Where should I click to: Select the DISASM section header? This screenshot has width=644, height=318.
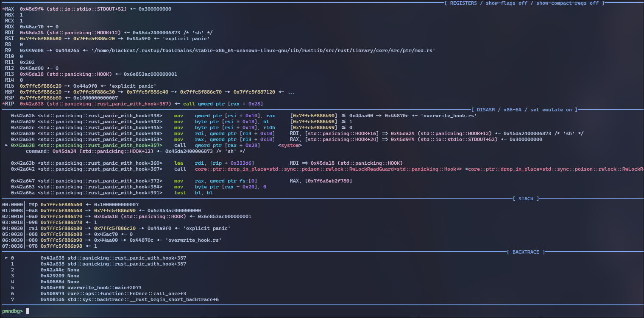click(x=524, y=110)
